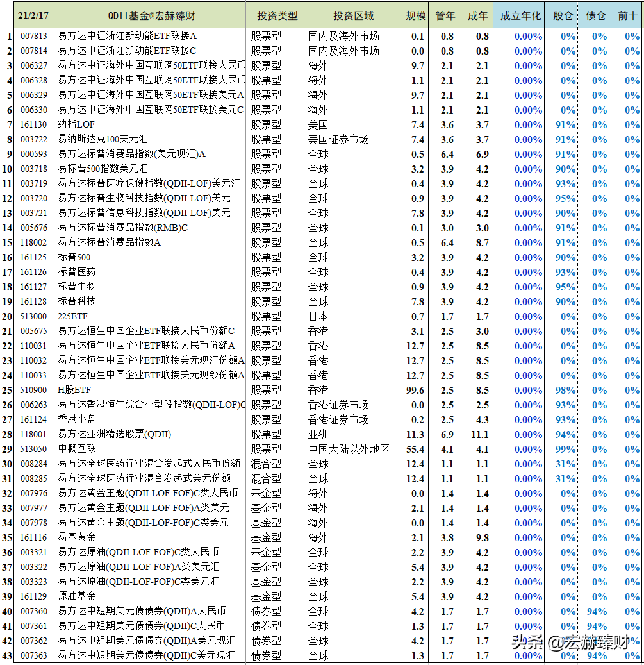Click fund code 007361

click(x=33, y=627)
